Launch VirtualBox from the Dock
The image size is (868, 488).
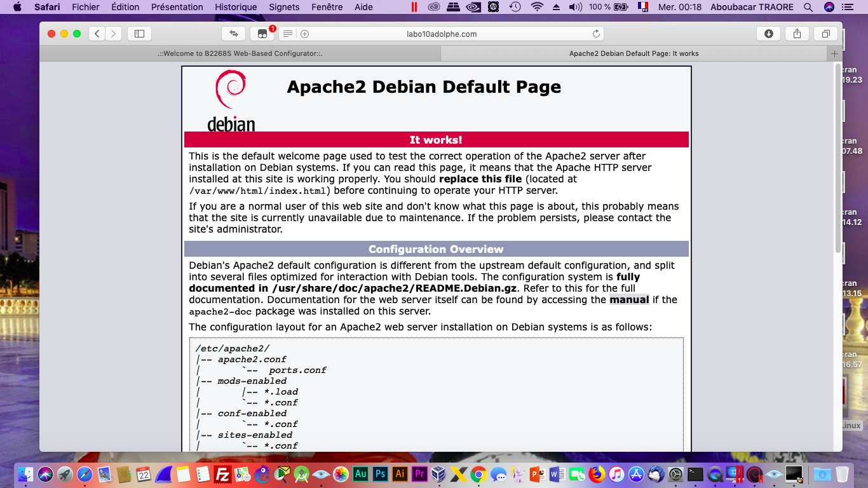tap(438, 474)
